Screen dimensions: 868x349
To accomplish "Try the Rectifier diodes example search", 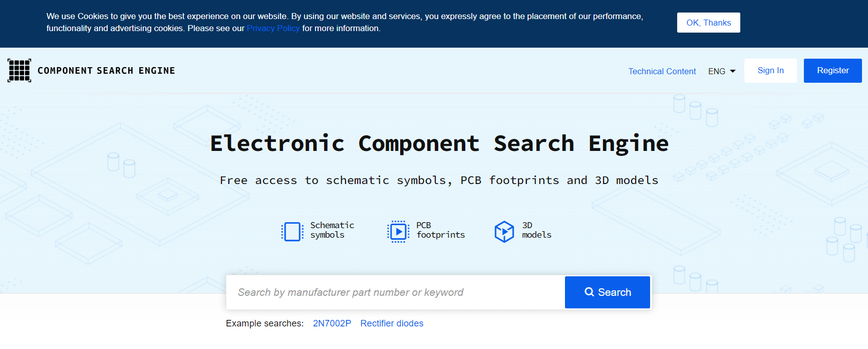I will coord(392,323).
